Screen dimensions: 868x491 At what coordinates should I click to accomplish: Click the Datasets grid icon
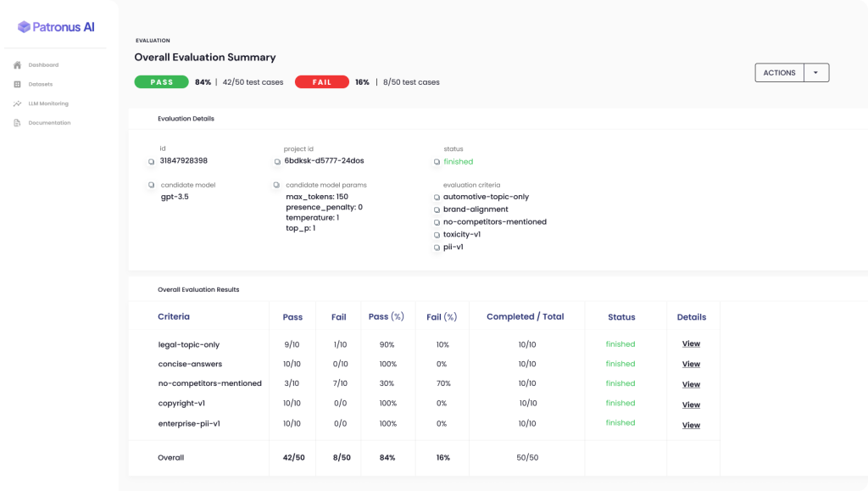[17, 85]
